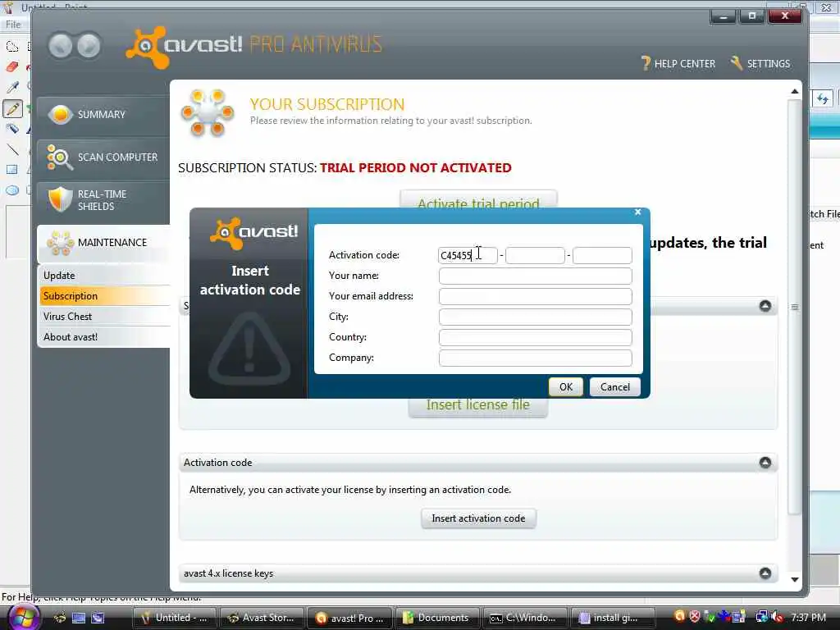Collapse the section above Insert license file
The image size is (840, 630).
tap(765, 306)
